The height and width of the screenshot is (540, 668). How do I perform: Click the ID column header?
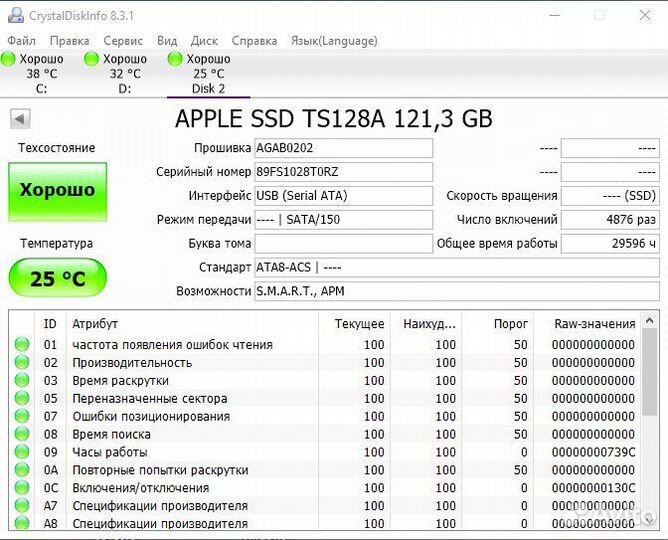point(50,324)
